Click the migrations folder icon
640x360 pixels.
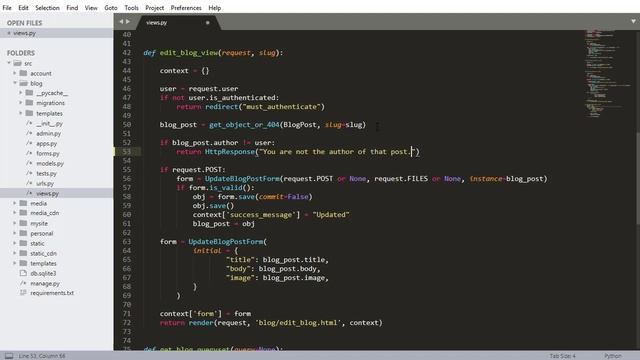[x=29, y=103]
